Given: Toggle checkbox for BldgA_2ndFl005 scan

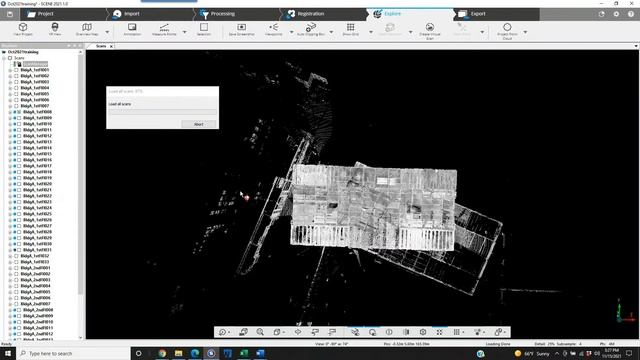Looking at the screenshot, I should tap(16, 292).
